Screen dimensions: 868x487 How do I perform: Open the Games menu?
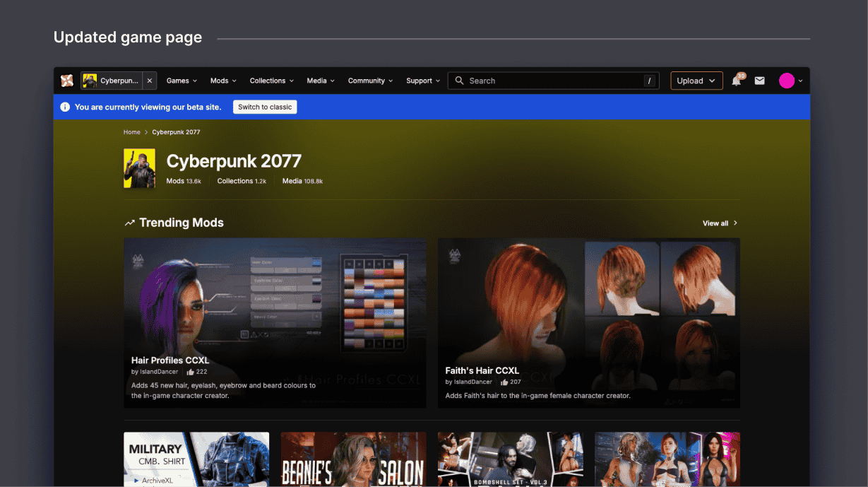coord(182,81)
